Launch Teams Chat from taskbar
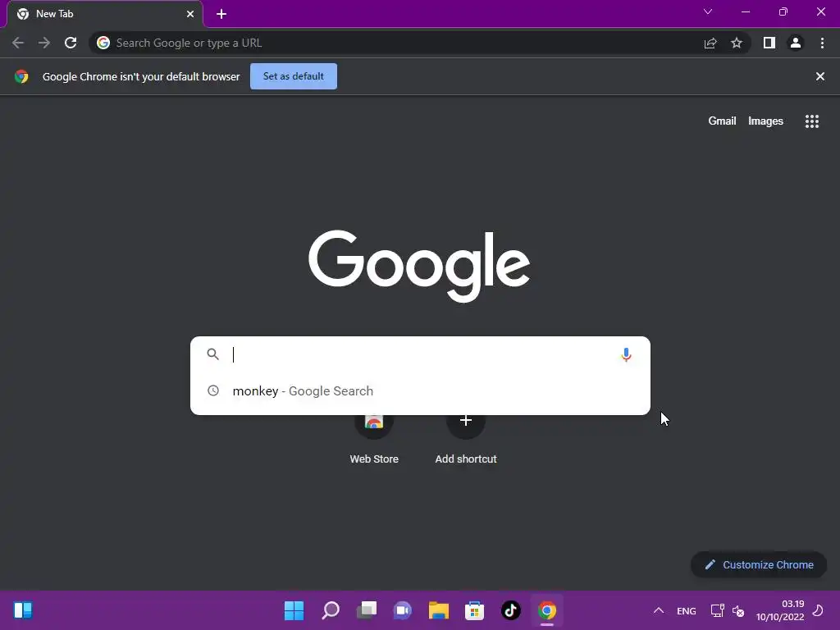The image size is (840, 630). point(402,610)
